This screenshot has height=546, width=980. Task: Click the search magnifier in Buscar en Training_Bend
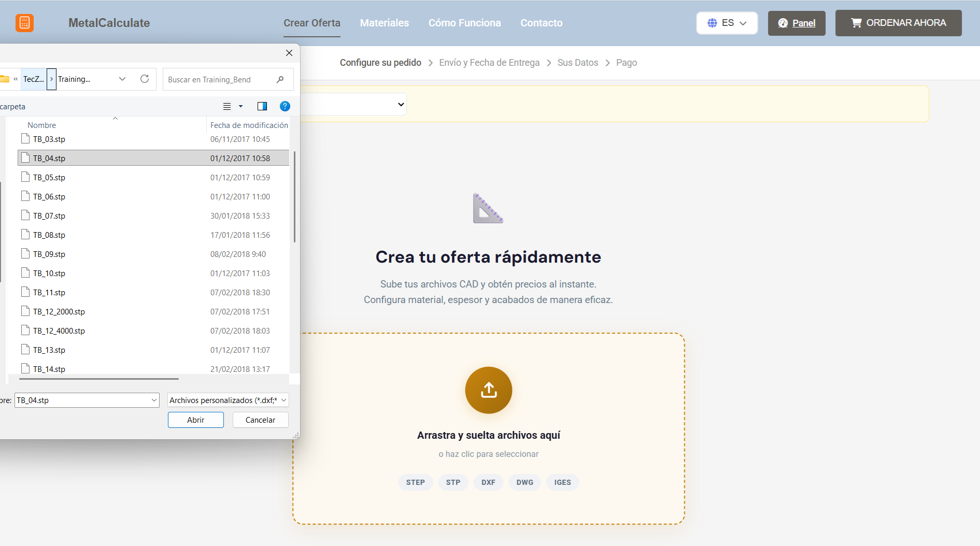coord(280,79)
